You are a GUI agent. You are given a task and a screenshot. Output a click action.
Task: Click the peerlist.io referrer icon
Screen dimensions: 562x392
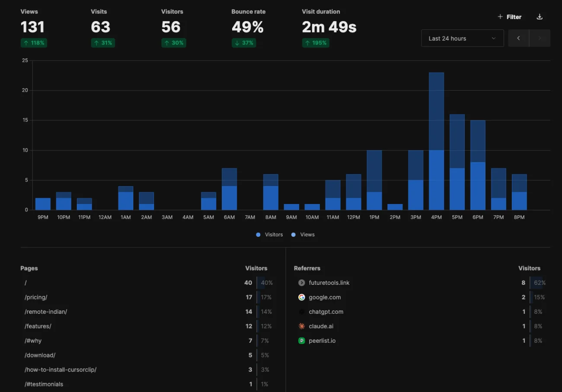302,341
